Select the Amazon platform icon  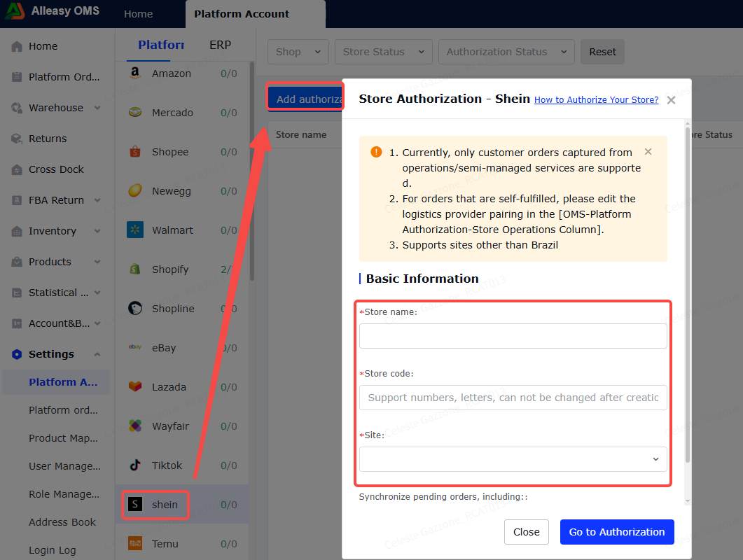[x=135, y=73]
